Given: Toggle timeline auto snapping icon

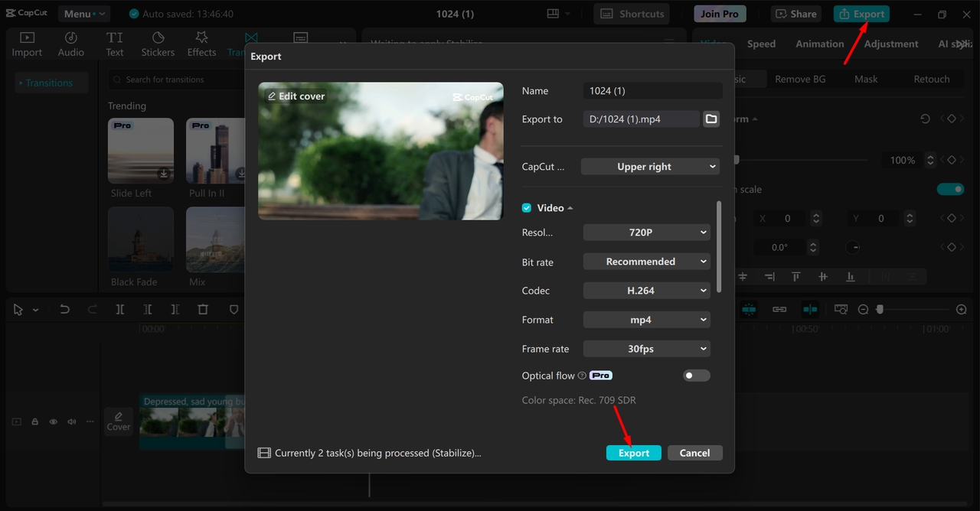Looking at the screenshot, I should click(x=749, y=309).
